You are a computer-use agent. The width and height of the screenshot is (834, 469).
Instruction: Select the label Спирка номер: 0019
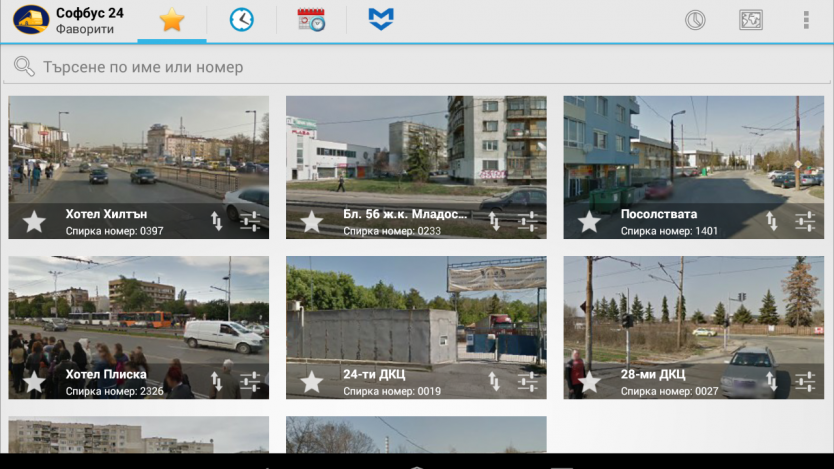click(392, 391)
